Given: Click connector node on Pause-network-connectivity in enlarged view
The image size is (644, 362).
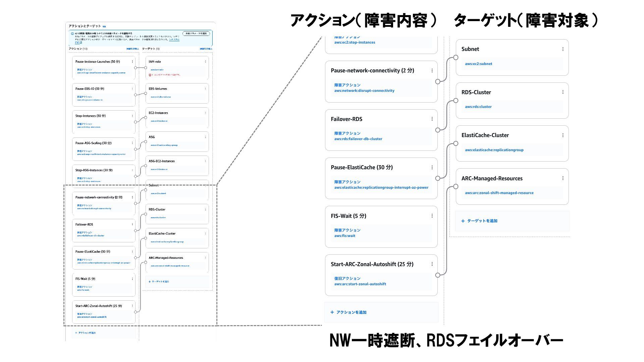Looking at the screenshot, I should coord(438,81).
